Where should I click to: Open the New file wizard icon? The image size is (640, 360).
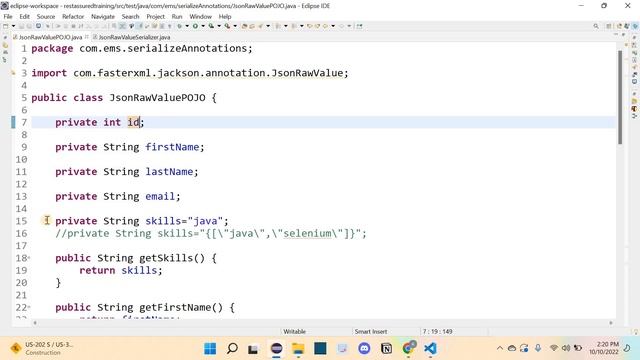(x=6, y=26)
